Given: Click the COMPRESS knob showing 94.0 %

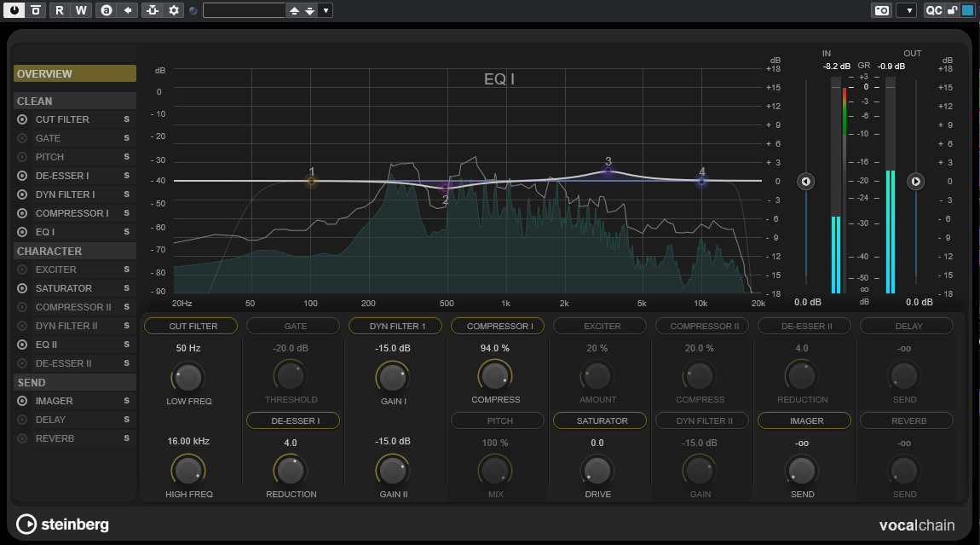Looking at the screenshot, I should (x=495, y=376).
